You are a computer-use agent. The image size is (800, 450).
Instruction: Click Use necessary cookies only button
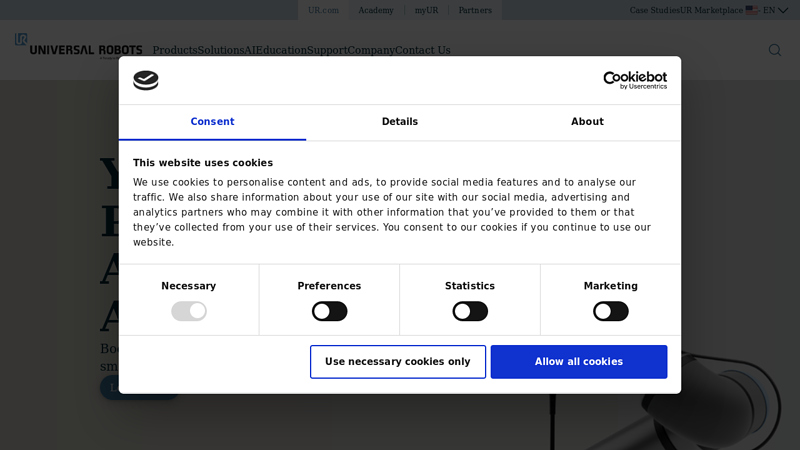pyautogui.click(x=398, y=362)
